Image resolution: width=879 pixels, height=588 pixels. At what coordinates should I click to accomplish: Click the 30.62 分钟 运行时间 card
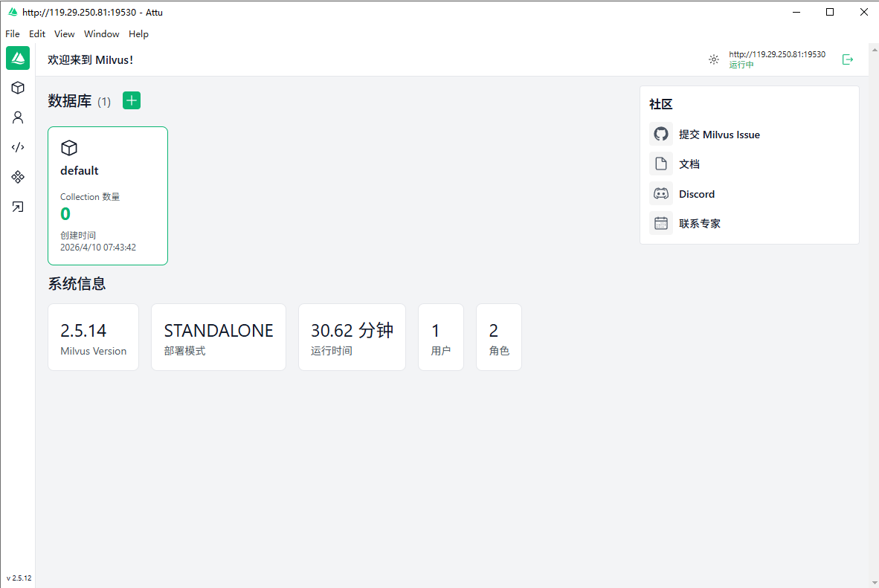pos(352,337)
